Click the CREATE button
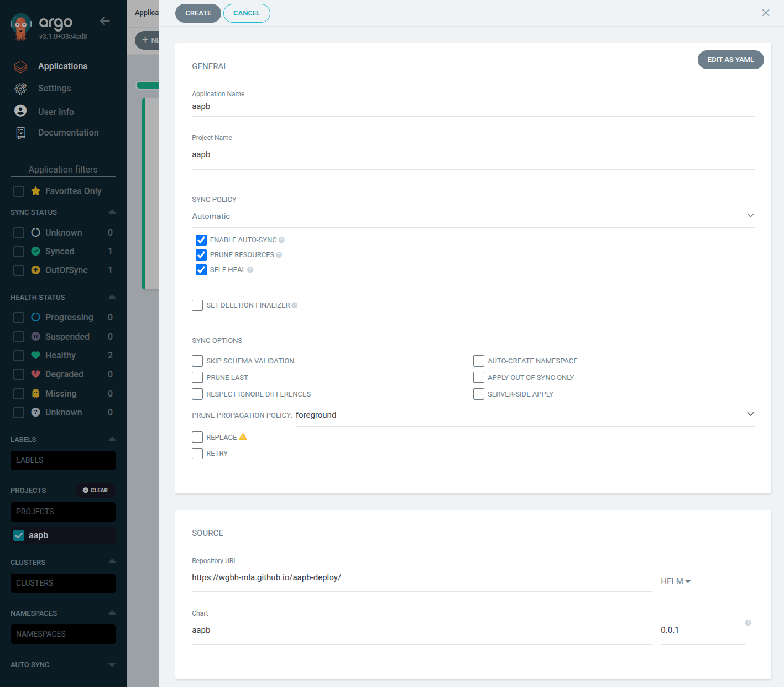The width and height of the screenshot is (784, 687). (x=198, y=13)
